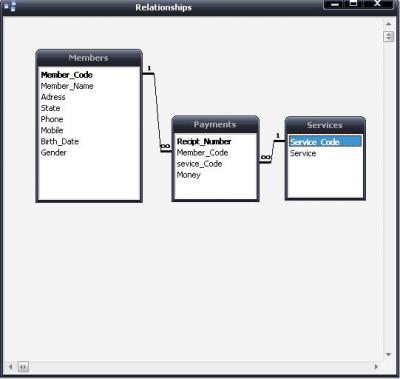The image size is (400, 379).
Task: Click the horizontal scrollbar thumb
Action: click(23, 367)
